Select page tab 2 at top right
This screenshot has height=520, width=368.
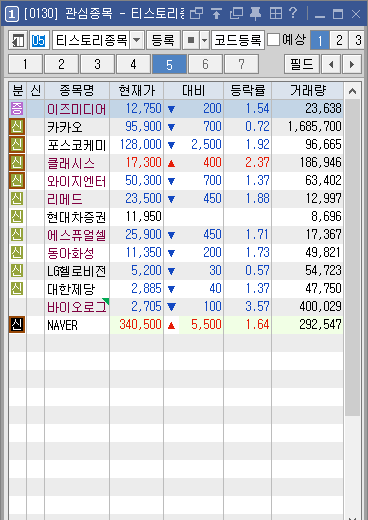[339, 40]
